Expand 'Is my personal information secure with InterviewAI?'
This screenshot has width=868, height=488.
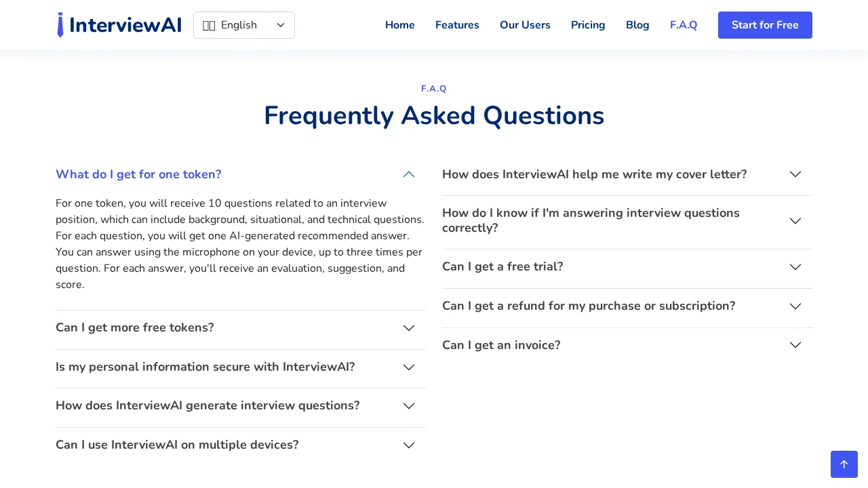click(x=408, y=367)
